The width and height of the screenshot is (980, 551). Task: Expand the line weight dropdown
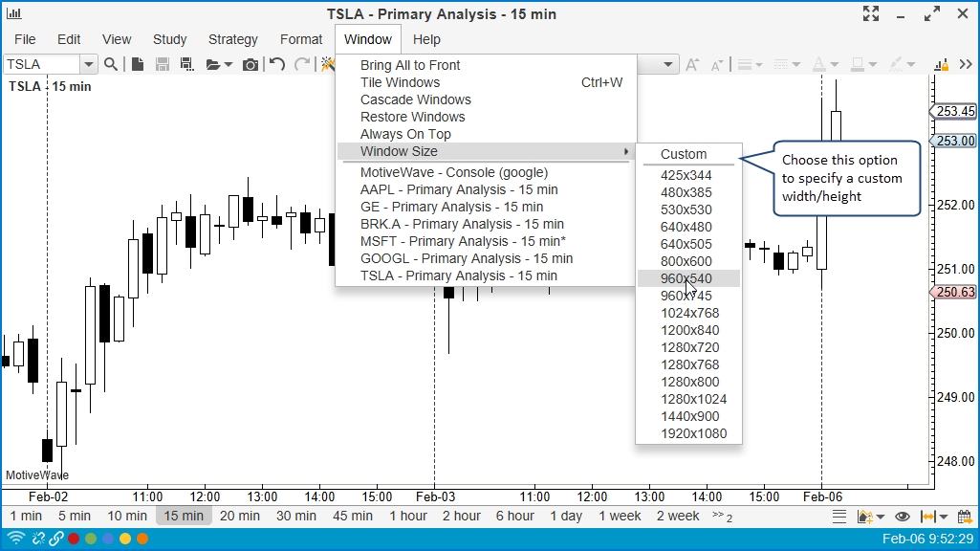pyautogui.click(x=759, y=64)
